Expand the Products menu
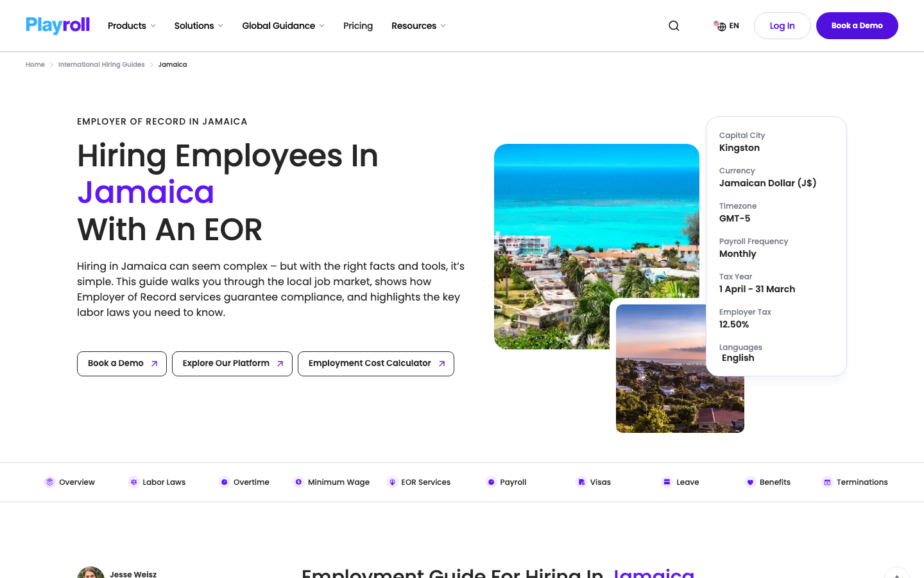The width and height of the screenshot is (924, 578). 132,26
